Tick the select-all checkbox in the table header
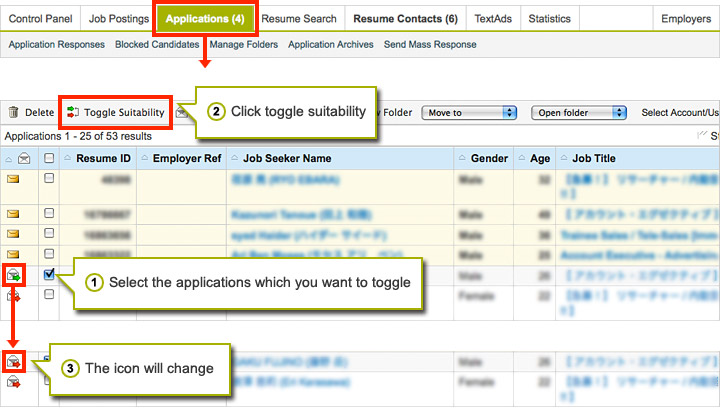The height and width of the screenshot is (410, 720). [x=49, y=158]
